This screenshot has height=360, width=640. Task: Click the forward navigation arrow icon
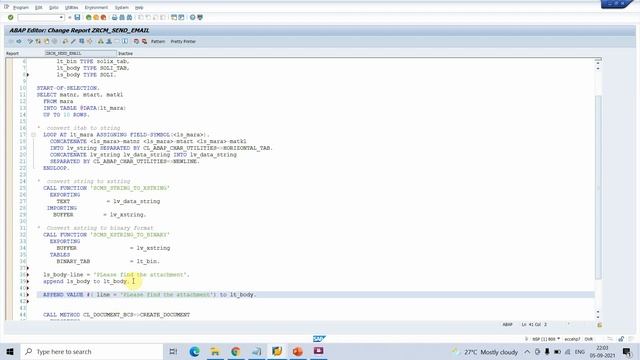[x=19, y=41]
